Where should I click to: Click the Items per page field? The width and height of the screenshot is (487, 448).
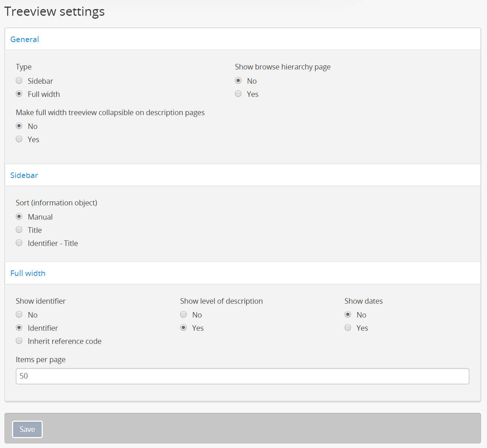[242, 376]
